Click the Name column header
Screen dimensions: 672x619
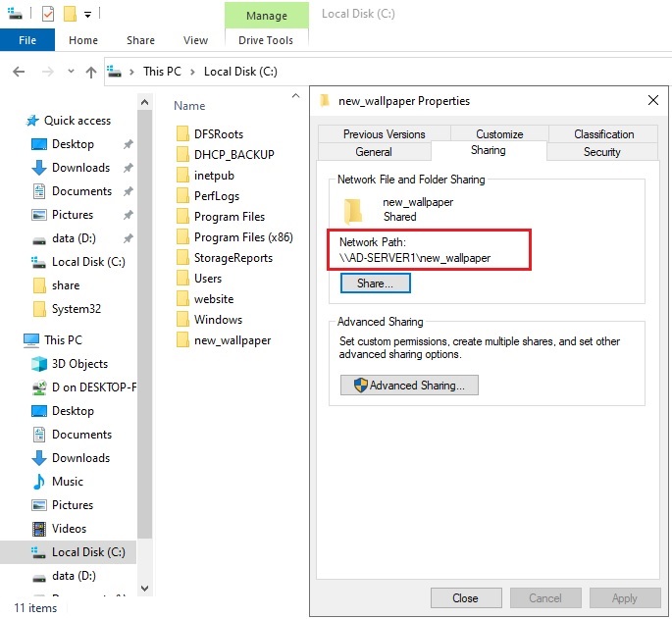pos(189,105)
